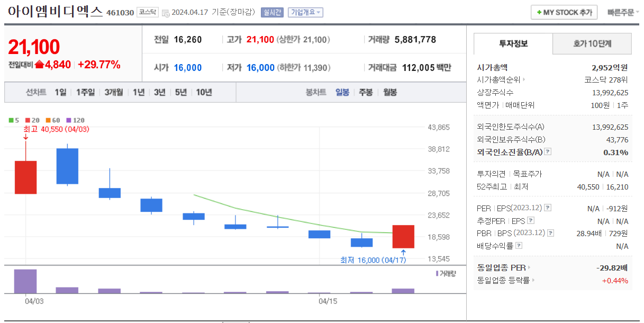
Task: Click the 거래량 value 5,881,778
Action: pos(415,40)
